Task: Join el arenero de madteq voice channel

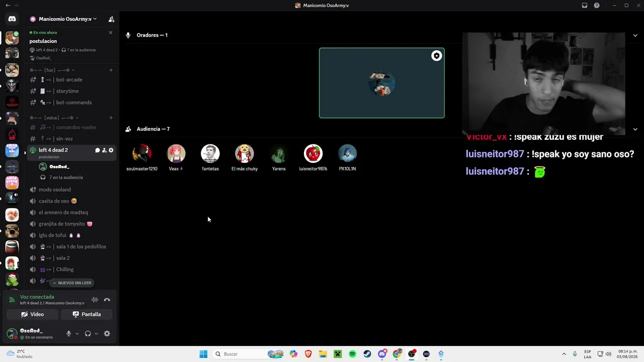Action: coord(71,212)
